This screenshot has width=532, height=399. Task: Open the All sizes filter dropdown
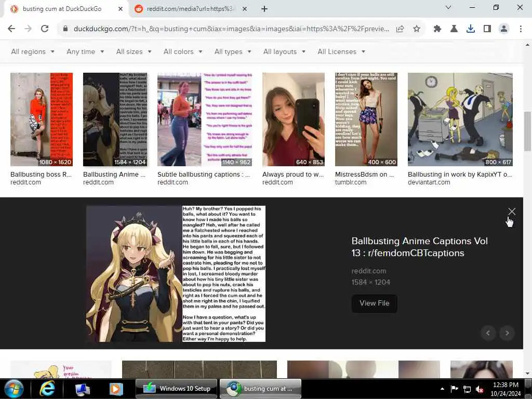coord(134,52)
